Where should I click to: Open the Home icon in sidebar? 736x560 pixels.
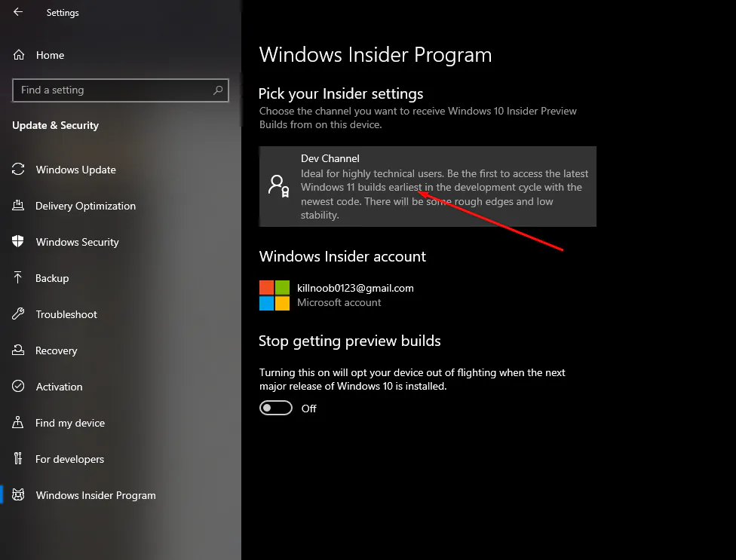coord(19,55)
